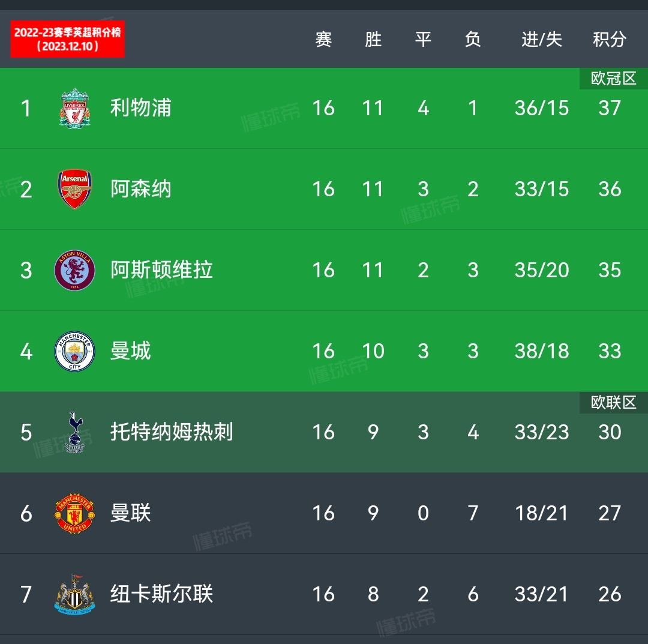
Task: Click the 欧冠区 zone label
Action: point(614,79)
